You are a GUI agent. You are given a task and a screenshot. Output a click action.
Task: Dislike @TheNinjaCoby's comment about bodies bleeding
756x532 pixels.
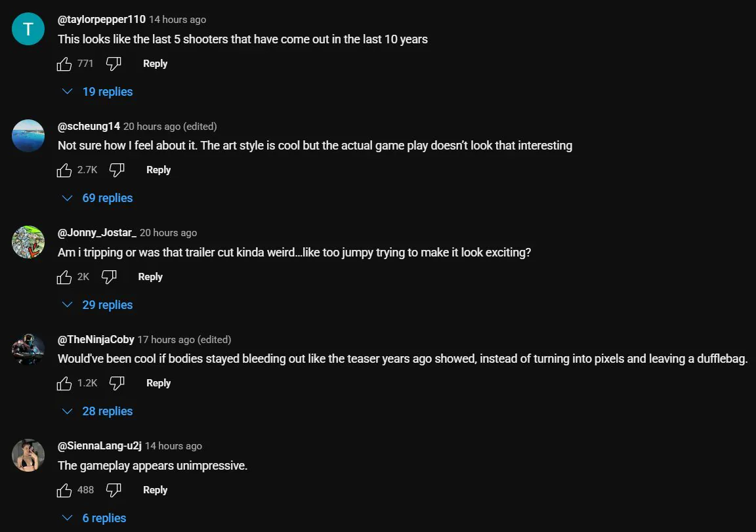click(117, 383)
